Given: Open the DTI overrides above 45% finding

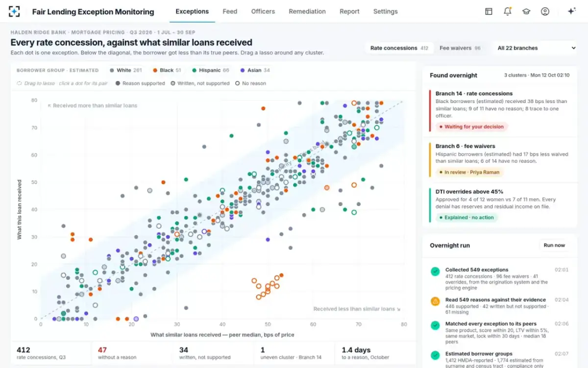Looking at the screenshot, I should (x=500, y=205).
